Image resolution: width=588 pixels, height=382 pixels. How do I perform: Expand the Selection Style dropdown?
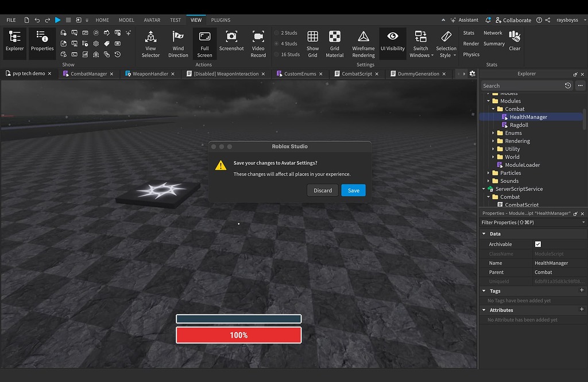[x=447, y=43]
